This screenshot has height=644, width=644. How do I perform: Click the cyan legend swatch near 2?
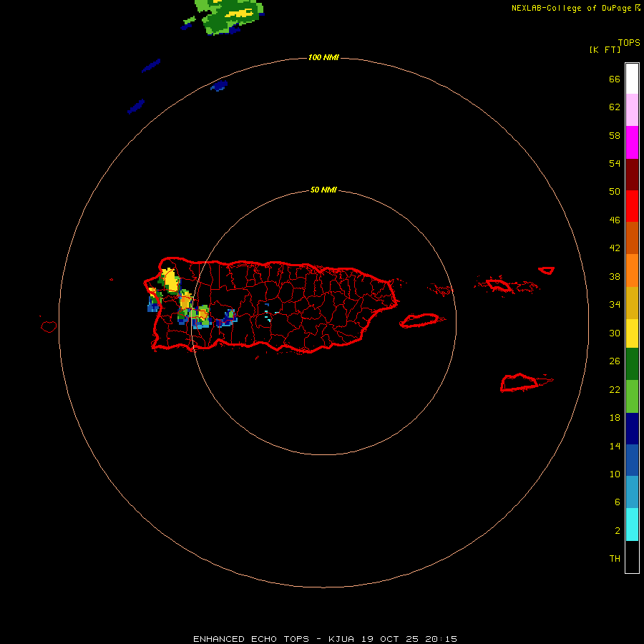tap(632, 525)
